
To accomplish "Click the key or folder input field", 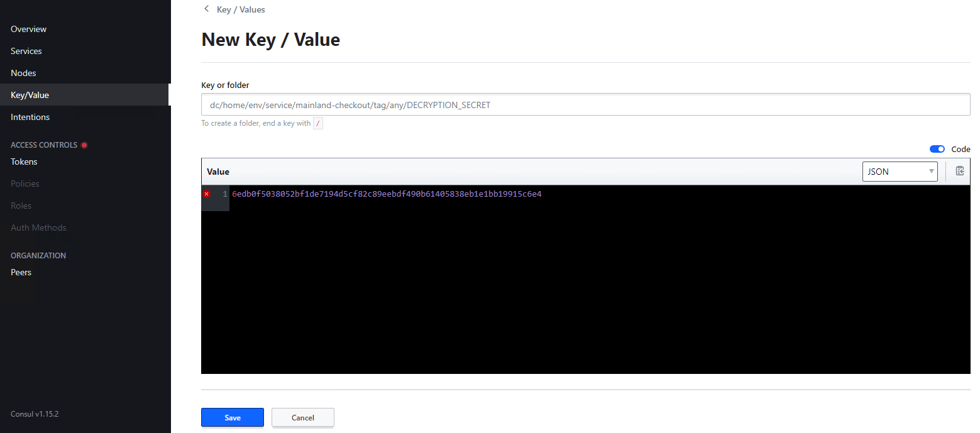I will tap(585, 104).
